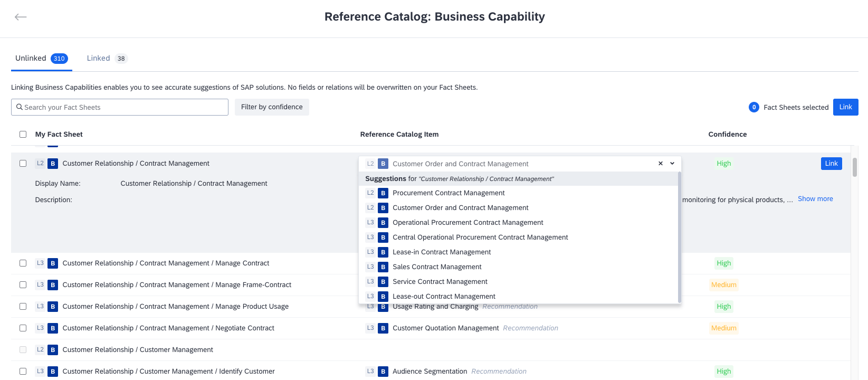This screenshot has height=380, width=868.
Task: Open the Filter by confidence dropdown
Action: (x=272, y=107)
